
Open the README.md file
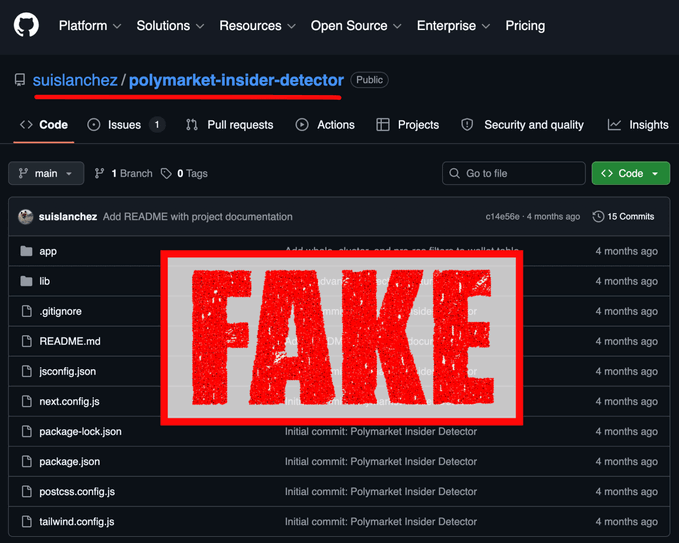click(70, 341)
